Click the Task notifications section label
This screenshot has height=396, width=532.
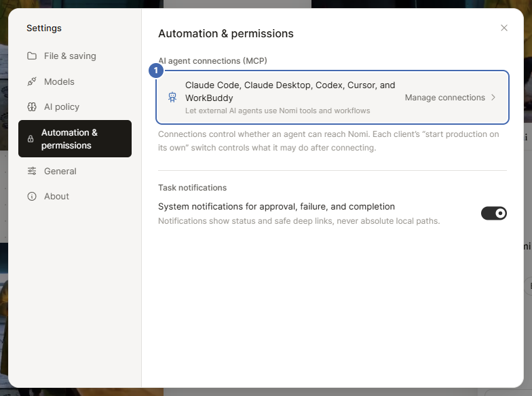193,187
